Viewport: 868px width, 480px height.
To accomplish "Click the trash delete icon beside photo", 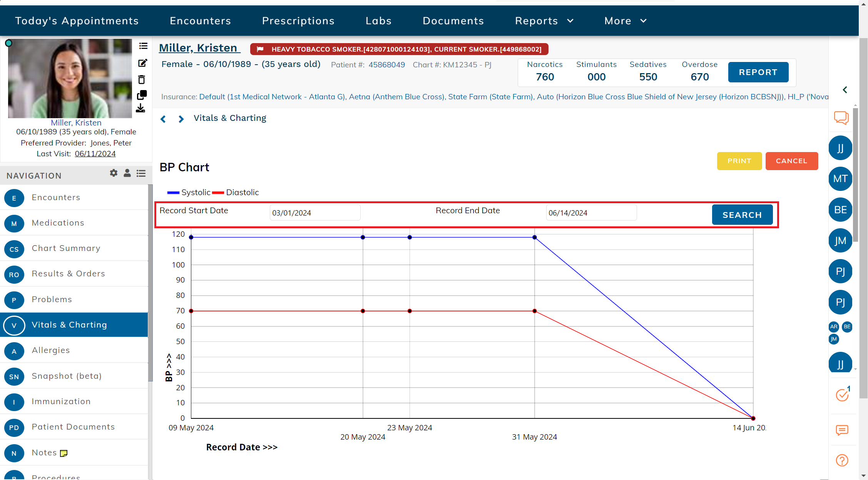I will point(142,80).
